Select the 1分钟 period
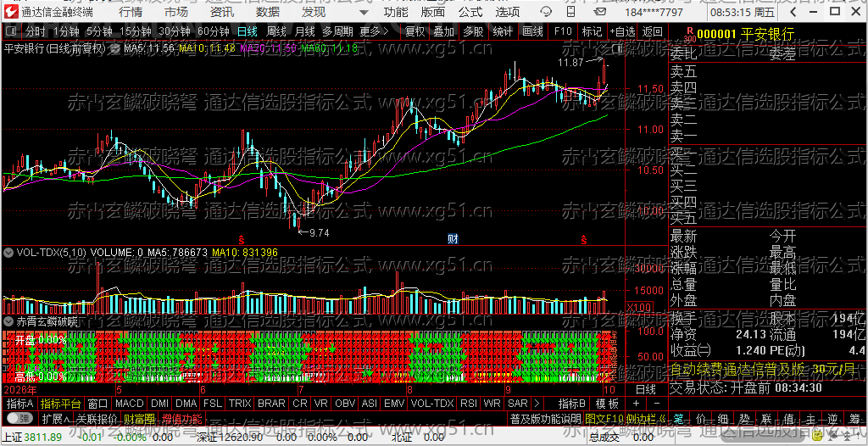868x446 pixels. [67, 32]
